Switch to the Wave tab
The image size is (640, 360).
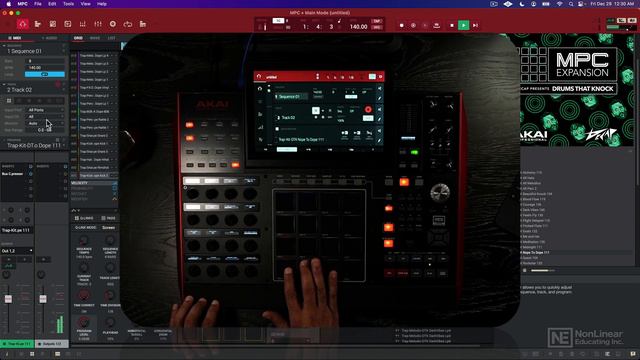click(x=95, y=38)
